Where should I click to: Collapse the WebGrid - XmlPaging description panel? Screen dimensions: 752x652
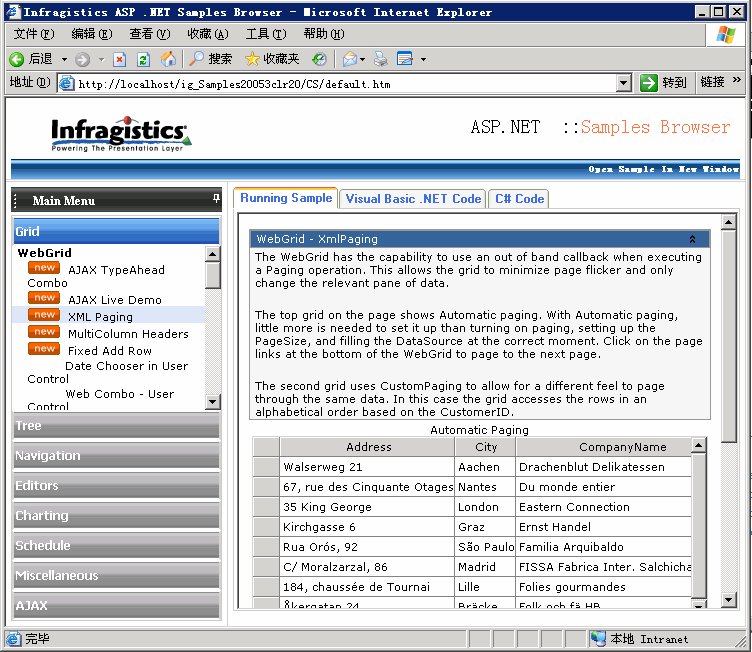(x=692, y=239)
